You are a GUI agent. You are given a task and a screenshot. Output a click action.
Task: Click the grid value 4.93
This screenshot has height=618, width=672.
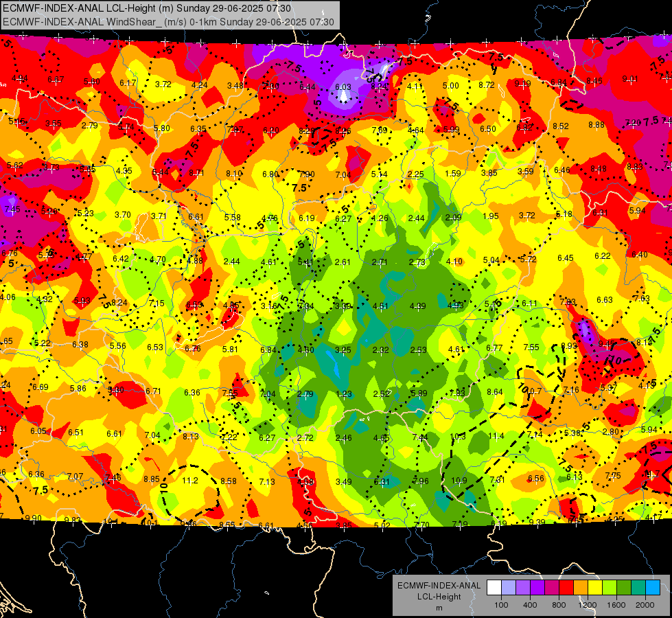pos(456,305)
